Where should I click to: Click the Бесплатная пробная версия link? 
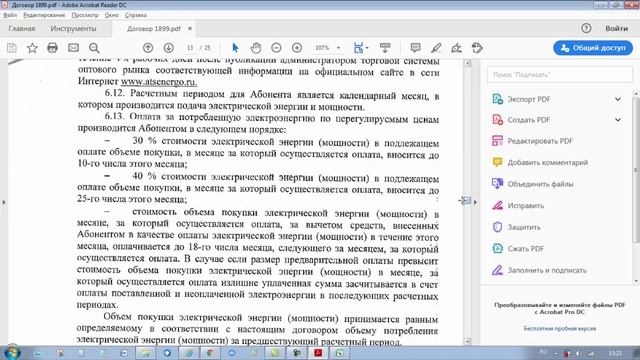pos(560,328)
